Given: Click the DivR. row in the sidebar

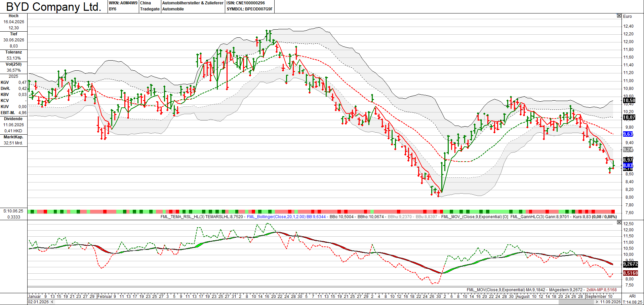Looking at the screenshot, I should point(14,89).
